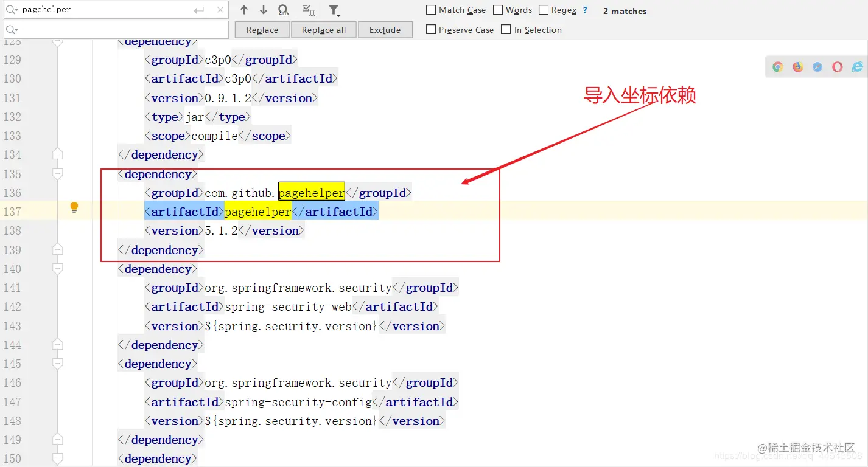Open in Chrome browser icon

(778, 67)
